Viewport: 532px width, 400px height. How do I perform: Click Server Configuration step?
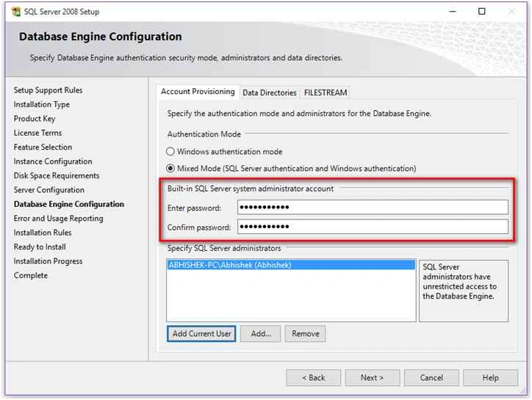(x=48, y=190)
